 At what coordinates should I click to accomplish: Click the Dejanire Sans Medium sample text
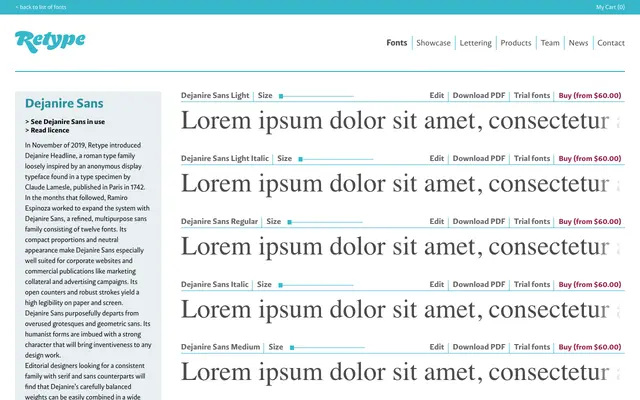pyautogui.click(x=402, y=373)
